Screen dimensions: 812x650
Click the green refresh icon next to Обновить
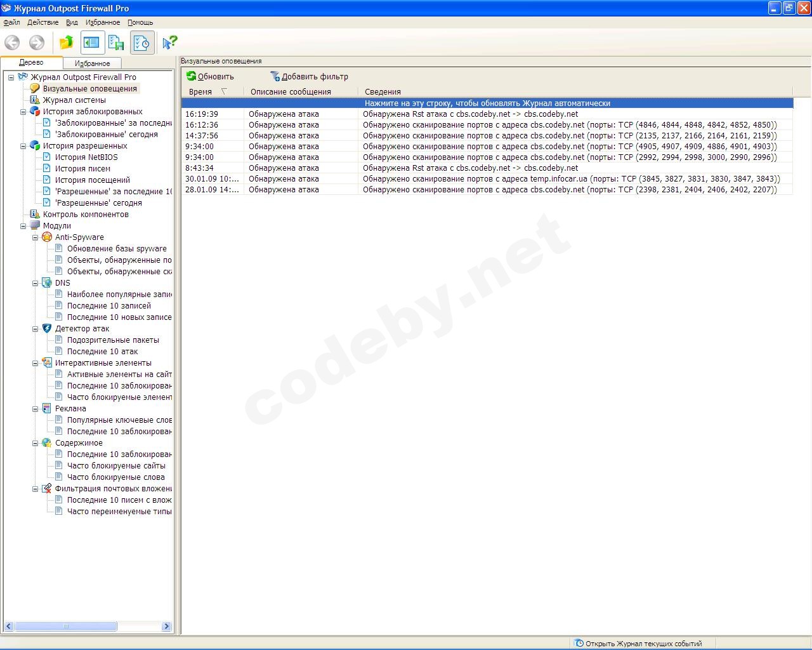point(191,76)
